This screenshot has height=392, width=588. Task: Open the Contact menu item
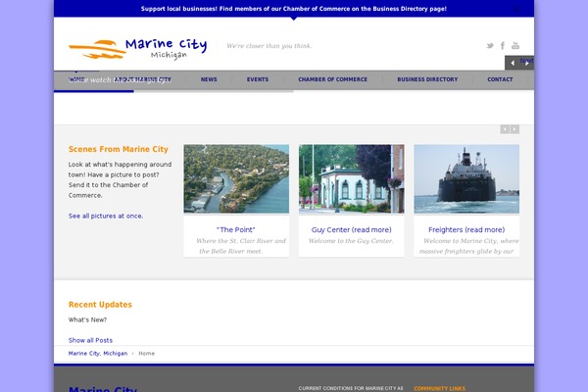[x=500, y=79]
